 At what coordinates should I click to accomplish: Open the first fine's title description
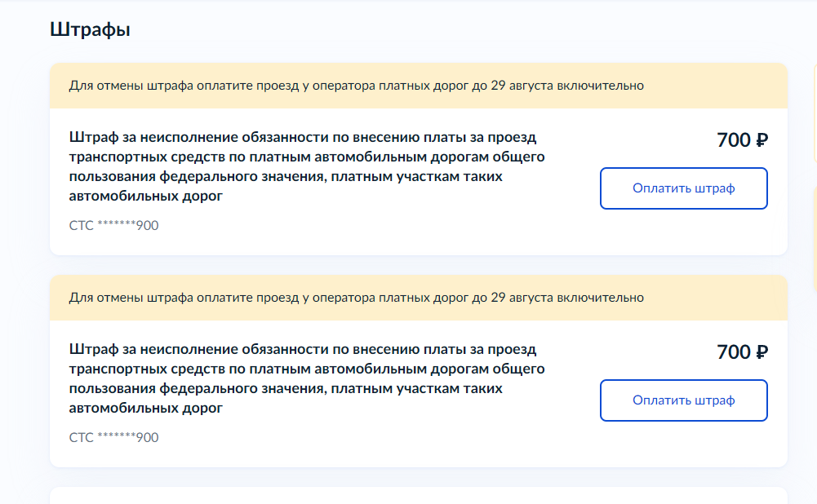(x=307, y=166)
